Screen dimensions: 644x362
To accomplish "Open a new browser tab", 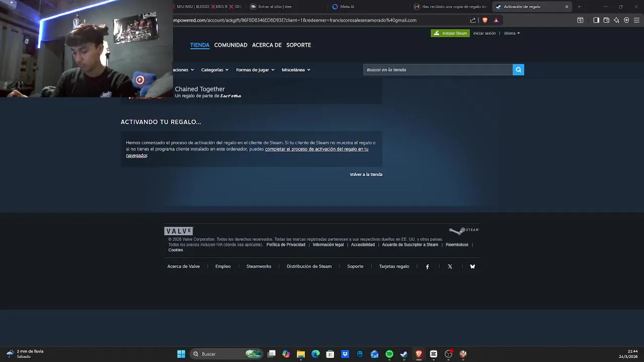I will click(579, 7).
